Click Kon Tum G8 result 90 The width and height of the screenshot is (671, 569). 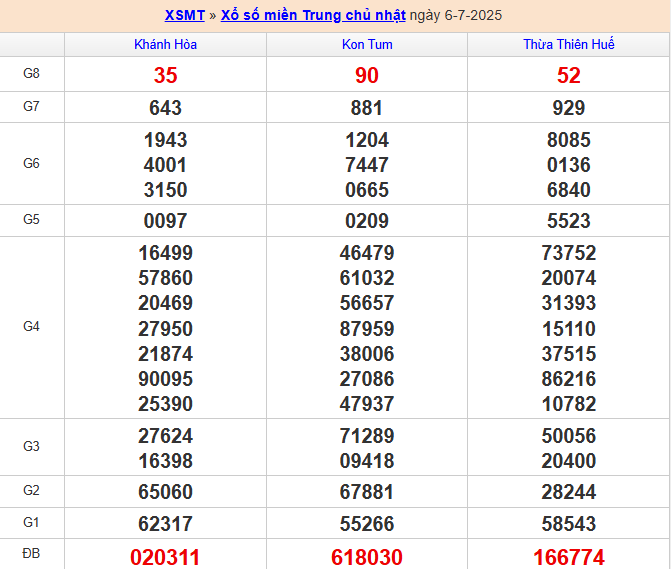tap(367, 75)
